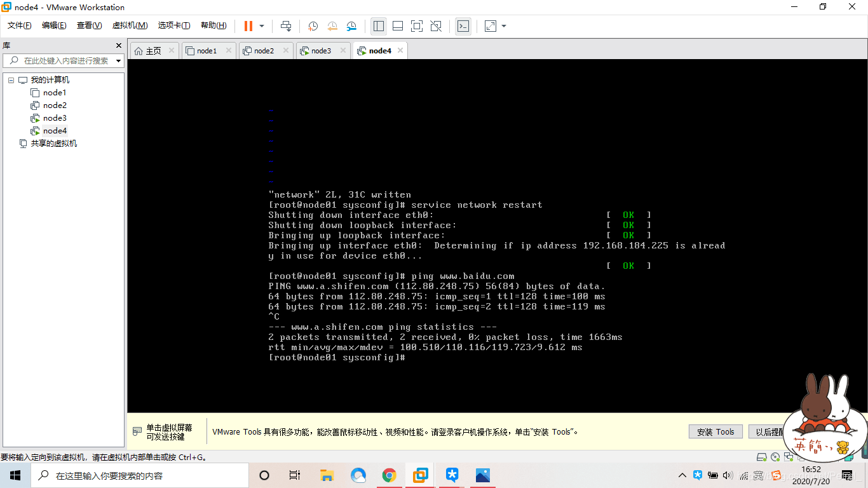Click the Windows taskbar search box
Viewport: 868px width, 488px height.
[x=140, y=475]
